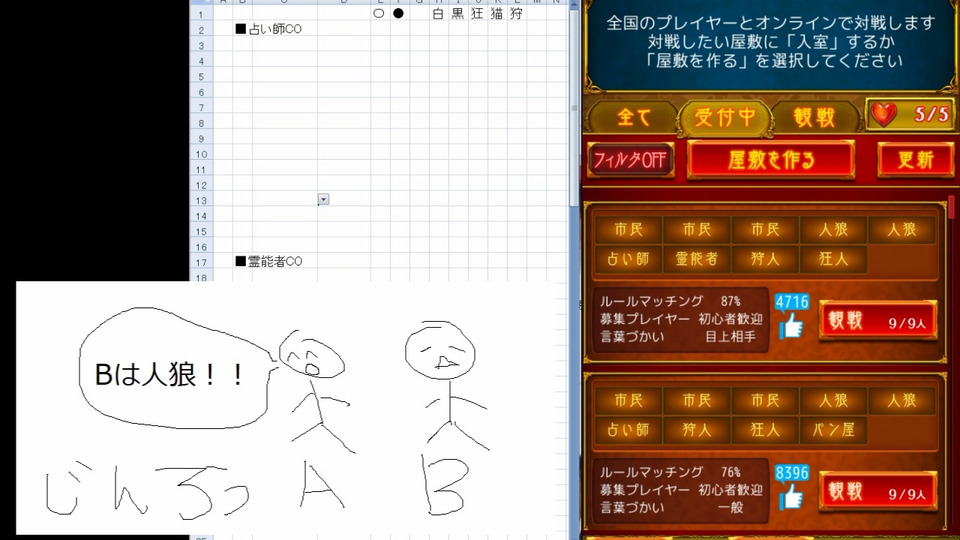Image resolution: width=960 pixels, height=540 pixels.
Task: Click the 屋敷を作る button
Action: (x=771, y=160)
